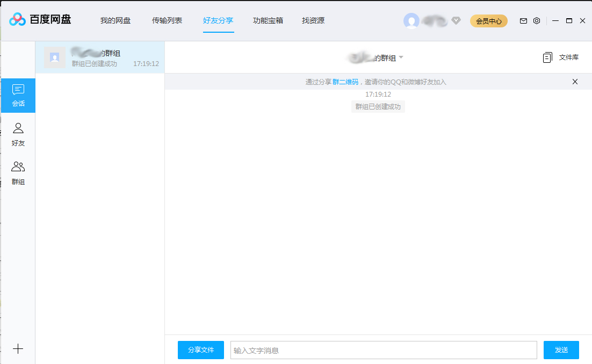The height and width of the screenshot is (364, 592).
Task: Click the 发送 send button
Action: coord(561,350)
